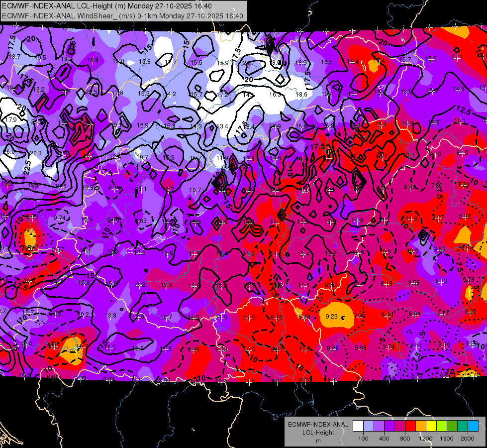487x448 pixels.
Task: Click the legend scale label 2000
Action: (468, 439)
